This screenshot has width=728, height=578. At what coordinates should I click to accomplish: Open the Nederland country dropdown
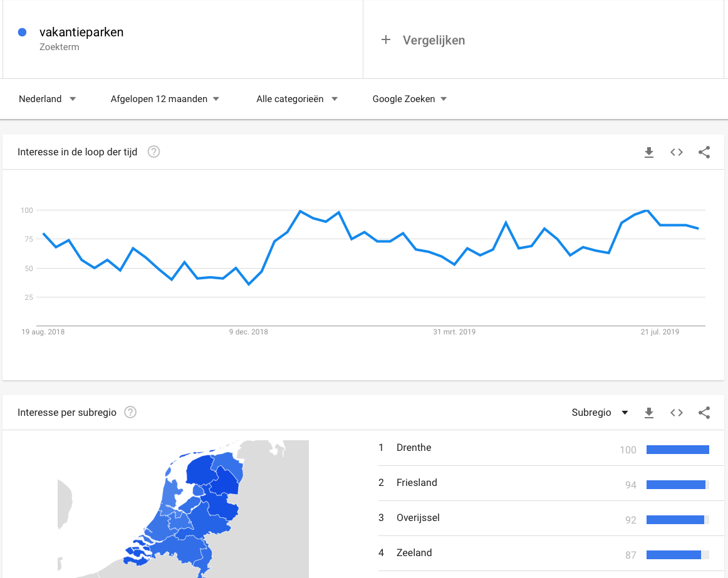click(47, 99)
